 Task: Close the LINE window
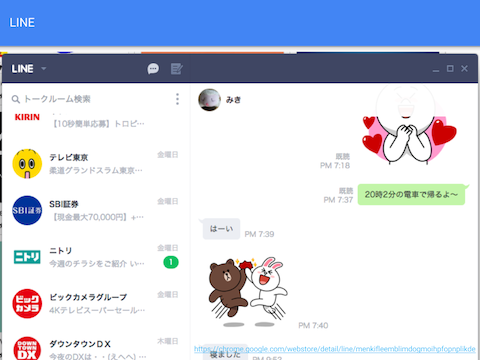pyautogui.click(x=464, y=68)
